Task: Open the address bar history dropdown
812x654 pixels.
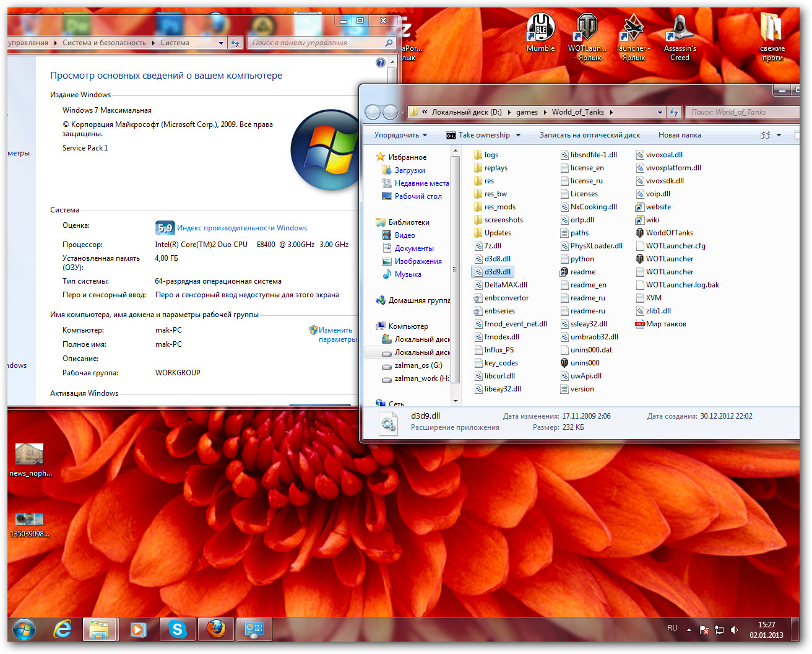Action: (x=659, y=113)
